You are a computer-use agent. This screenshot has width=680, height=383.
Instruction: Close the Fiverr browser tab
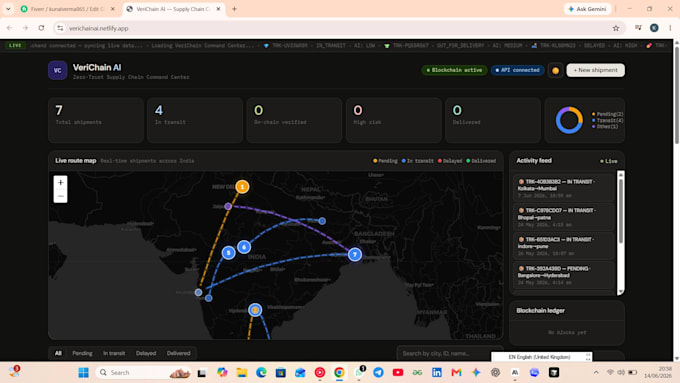tap(113, 9)
